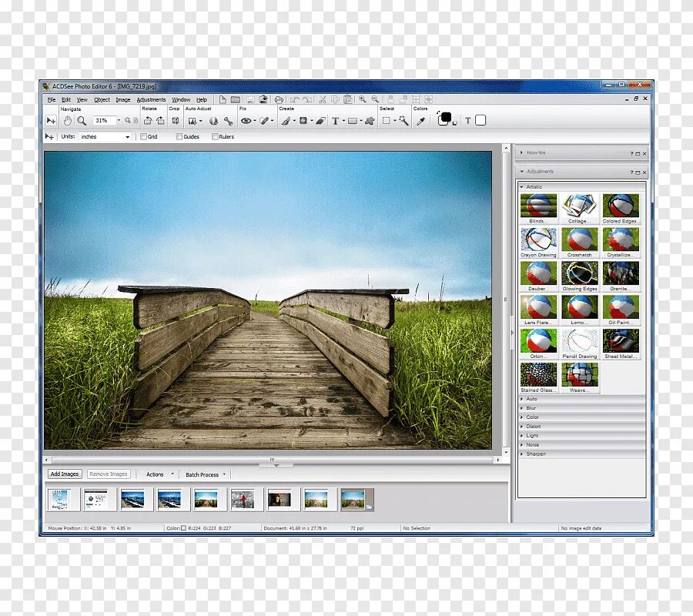The image size is (693, 616).
Task: Select the fill tool in Create
Action: [303, 120]
